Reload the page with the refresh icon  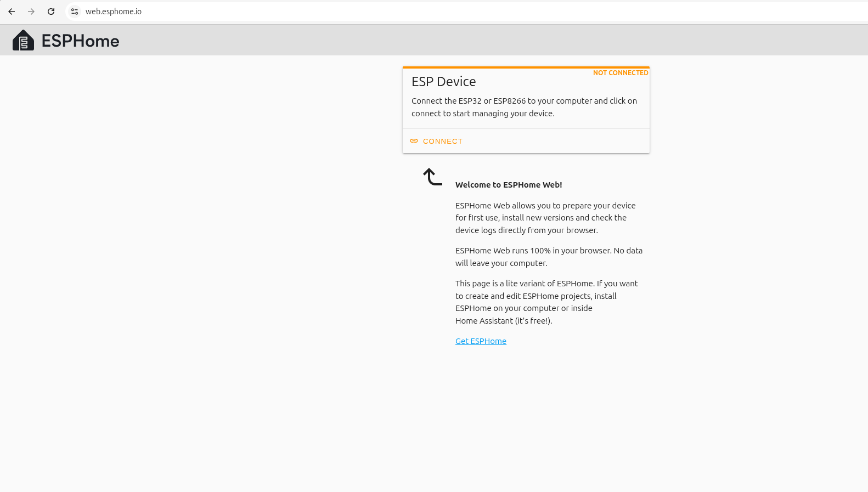coord(51,12)
